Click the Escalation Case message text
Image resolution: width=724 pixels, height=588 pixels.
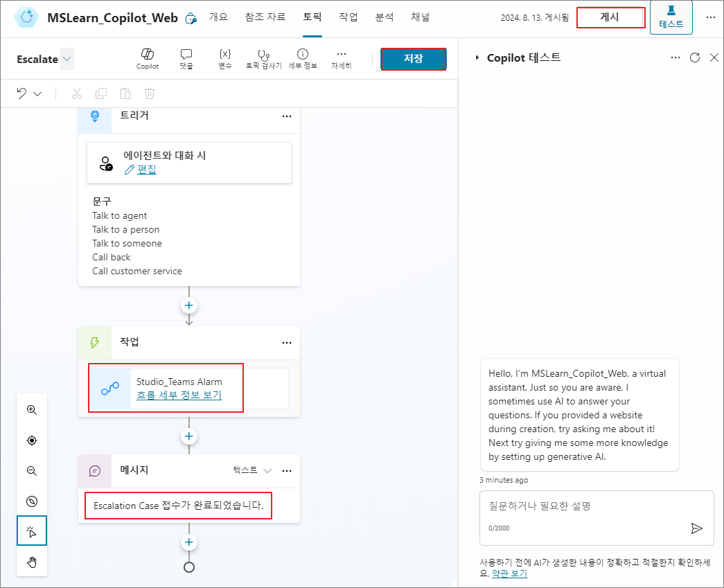coord(178,506)
